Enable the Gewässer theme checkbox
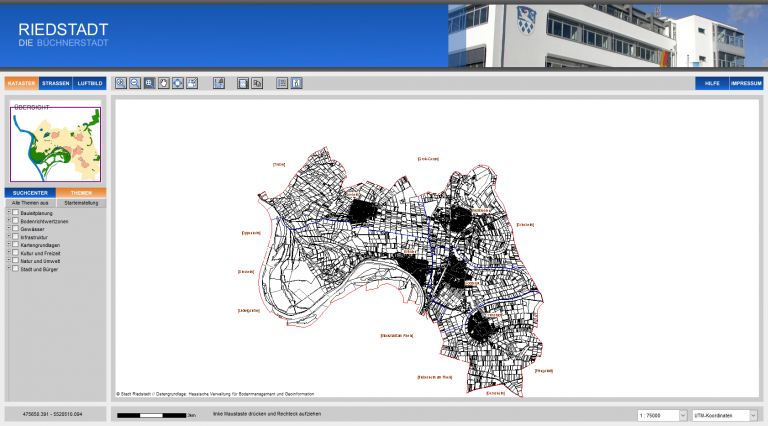768x426 pixels. (16, 229)
